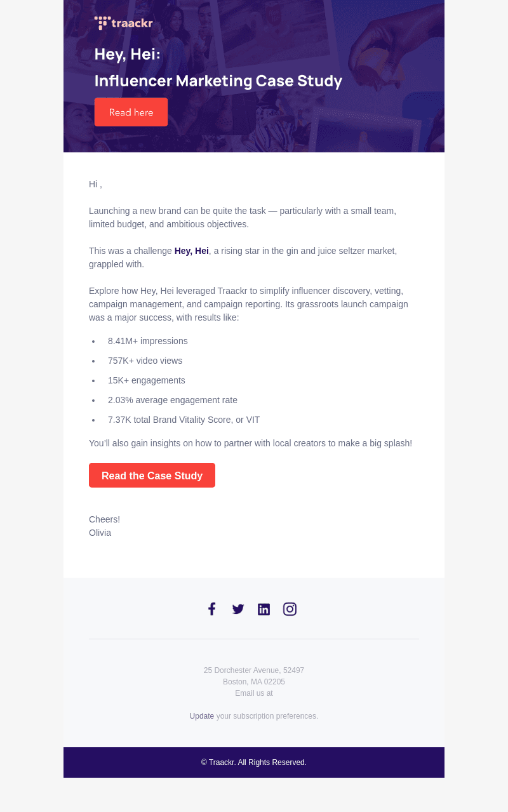Click the red "Read here" banner button

[131, 112]
